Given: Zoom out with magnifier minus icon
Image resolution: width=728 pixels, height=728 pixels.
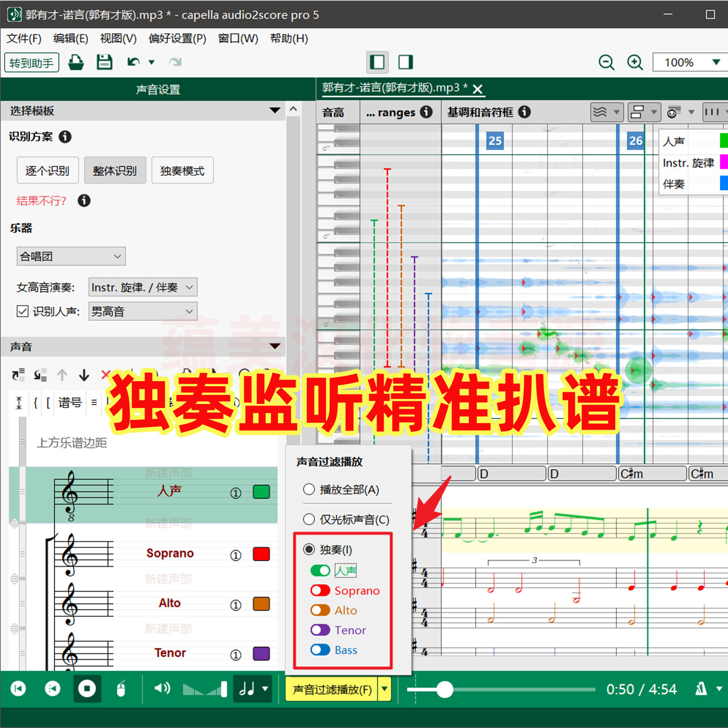Looking at the screenshot, I should click(x=606, y=63).
